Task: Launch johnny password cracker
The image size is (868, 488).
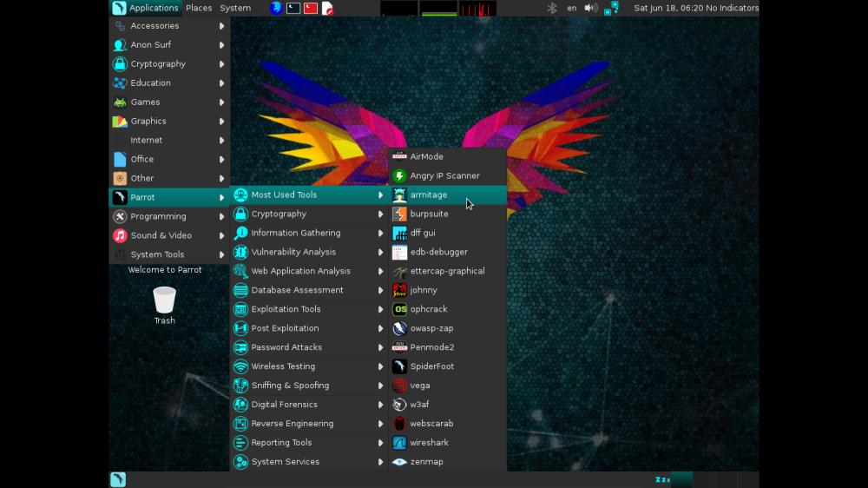Action: click(x=447, y=290)
